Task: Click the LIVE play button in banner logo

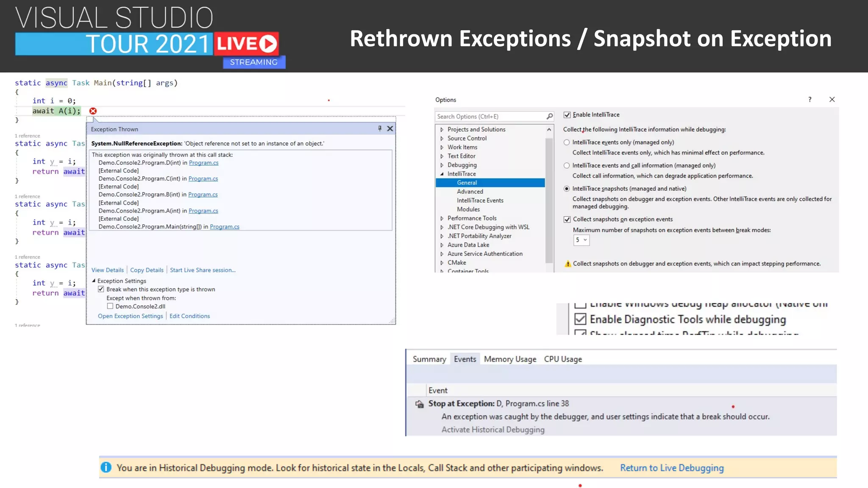Action: click(268, 44)
